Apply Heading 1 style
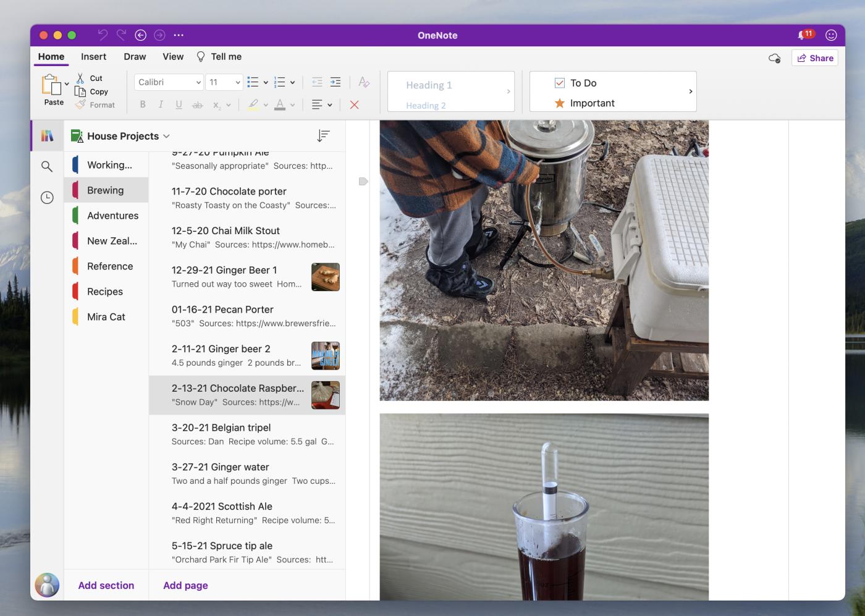Viewport: 865px width, 616px height. click(x=429, y=85)
